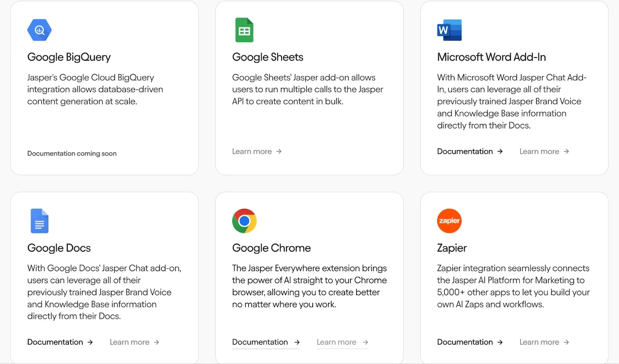Click the Google Docs Jasper Chat description
Viewport: 619px width, 364px height.
click(x=104, y=292)
